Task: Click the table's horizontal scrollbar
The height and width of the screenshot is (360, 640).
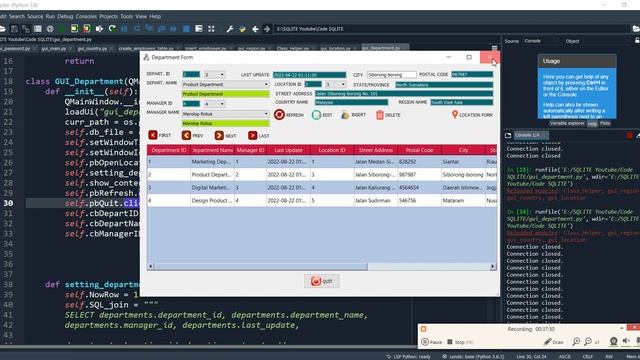Action: click(x=261, y=267)
